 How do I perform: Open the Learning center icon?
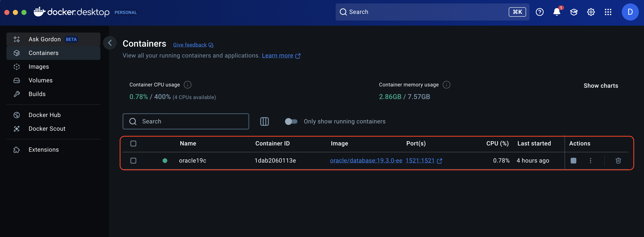pyautogui.click(x=574, y=12)
